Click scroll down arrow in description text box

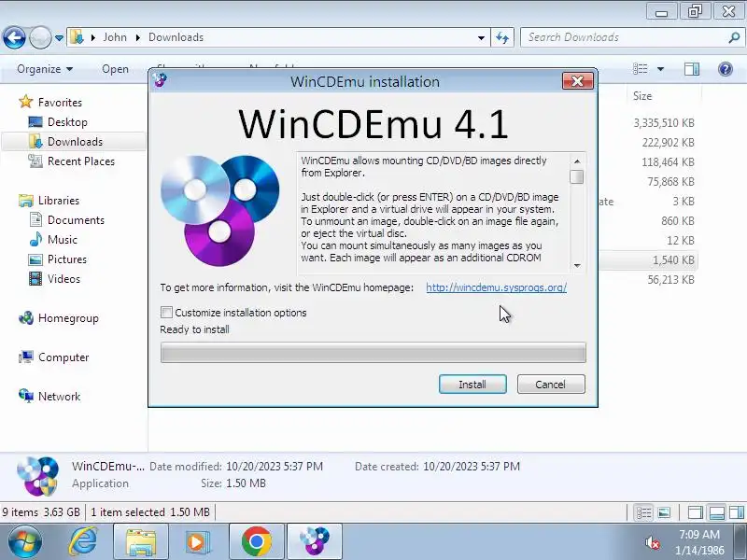(577, 265)
